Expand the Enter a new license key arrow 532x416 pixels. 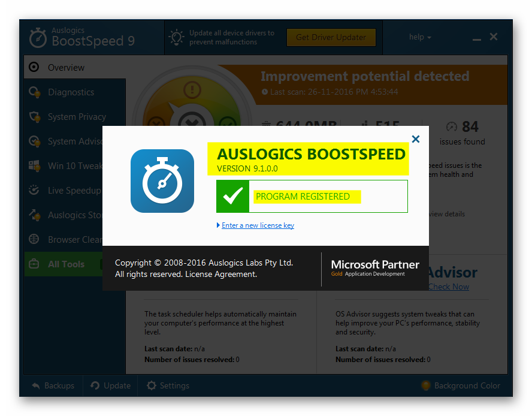tap(218, 225)
